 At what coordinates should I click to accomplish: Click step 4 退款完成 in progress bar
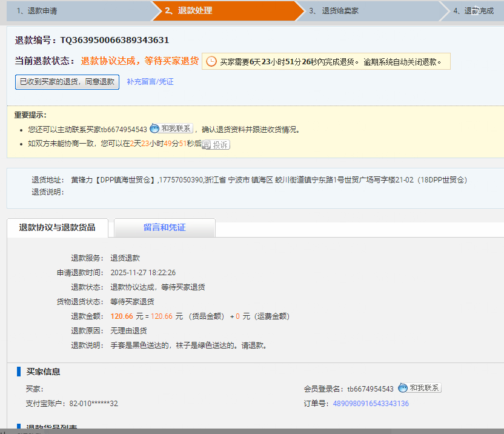tap(473, 11)
